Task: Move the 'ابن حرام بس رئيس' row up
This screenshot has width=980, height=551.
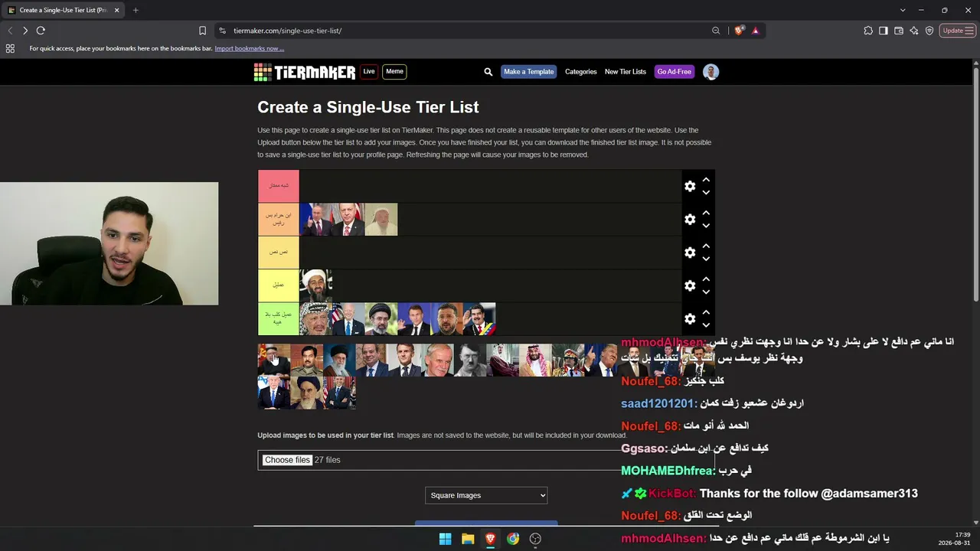Action: coord(706,213)
